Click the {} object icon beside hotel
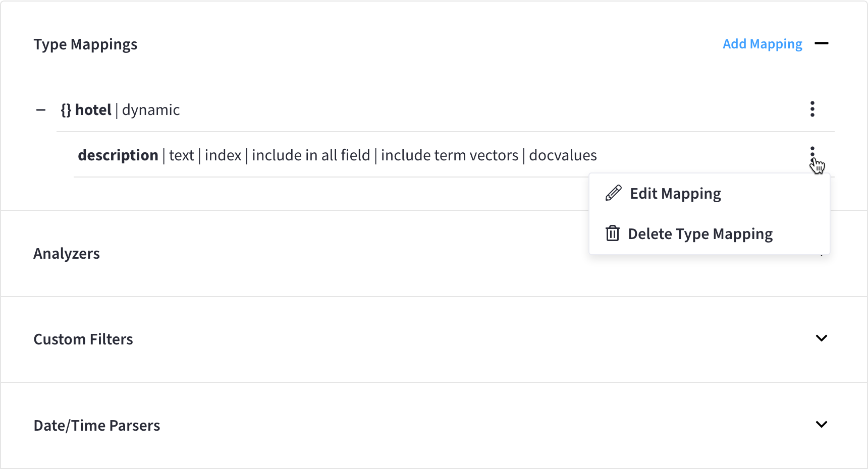Viewport: 868px width, 469px height. (65, 109)
